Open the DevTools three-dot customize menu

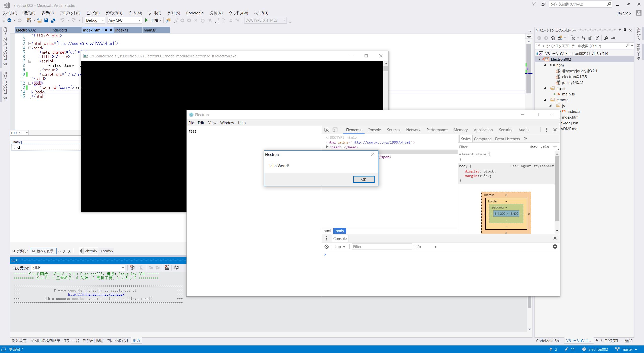click(x=546, y=130)
